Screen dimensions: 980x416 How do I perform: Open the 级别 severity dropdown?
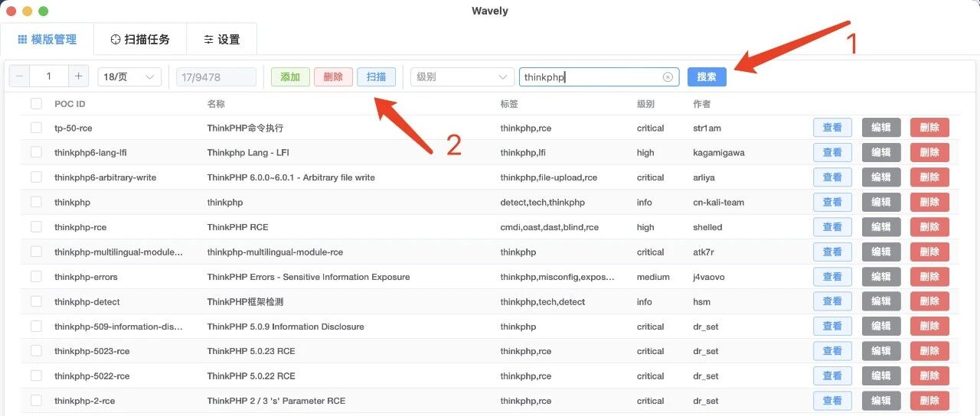462,77
